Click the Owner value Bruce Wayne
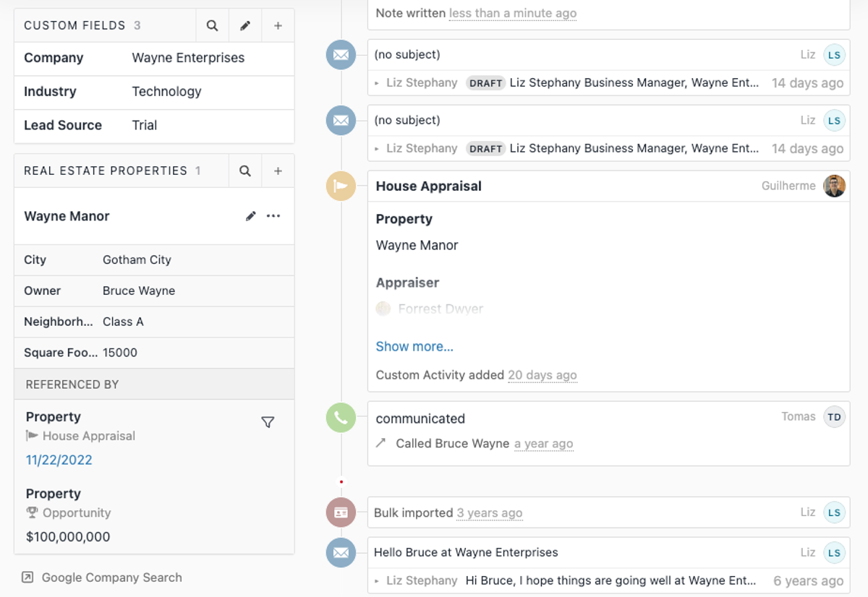This screenshot has width=868, height=597. (x=139, y=291)
